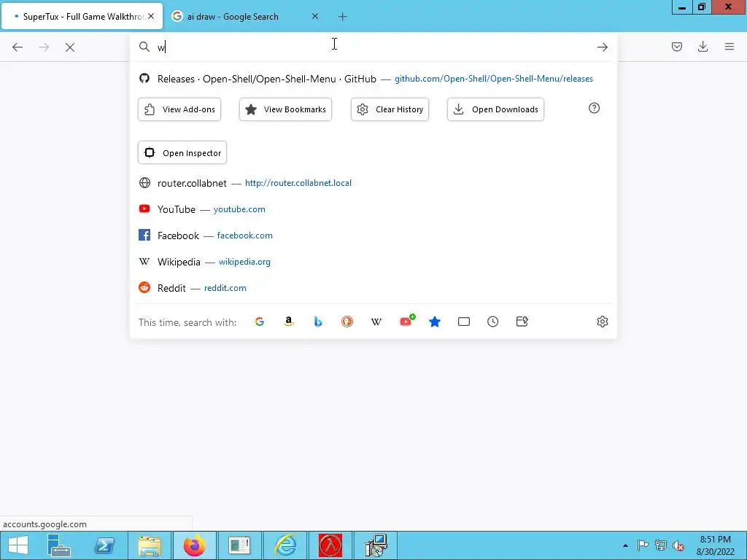Open the router.collabnet suggestion
Viewport: 747px width, 560px height.
(373, 183)
